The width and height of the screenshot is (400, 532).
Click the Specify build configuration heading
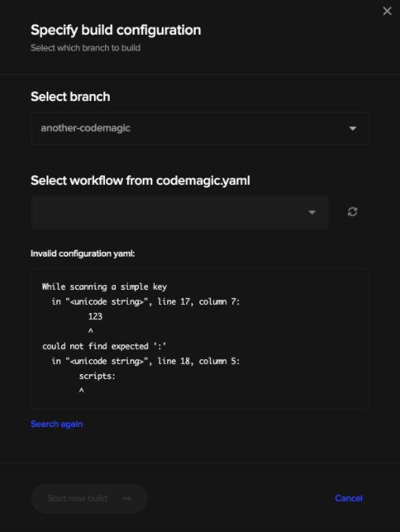click(116, 30)
